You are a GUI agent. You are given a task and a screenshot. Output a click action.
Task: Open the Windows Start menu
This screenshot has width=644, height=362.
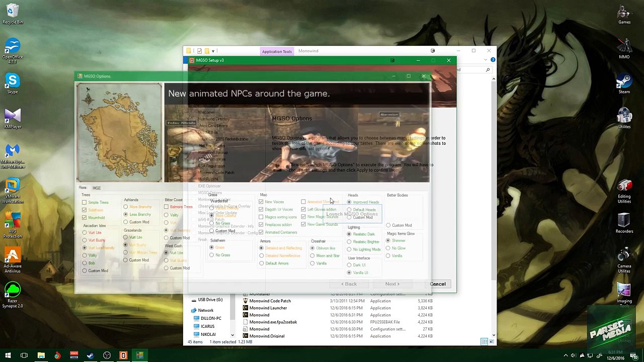(x=8, y=355)
